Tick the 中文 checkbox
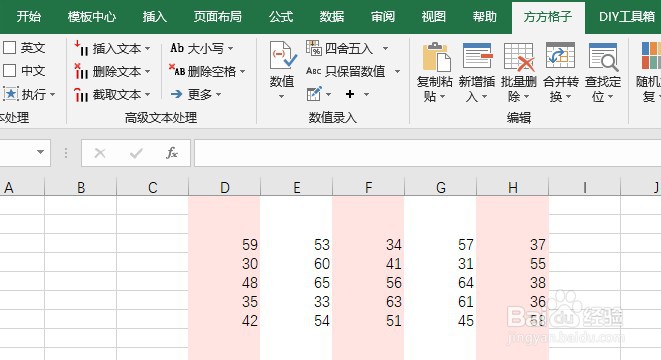661x360 pixels. pos(9,70)
